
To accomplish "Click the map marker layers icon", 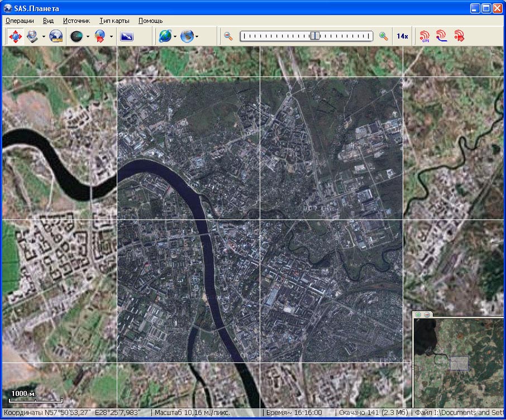I will coord(100,36).
